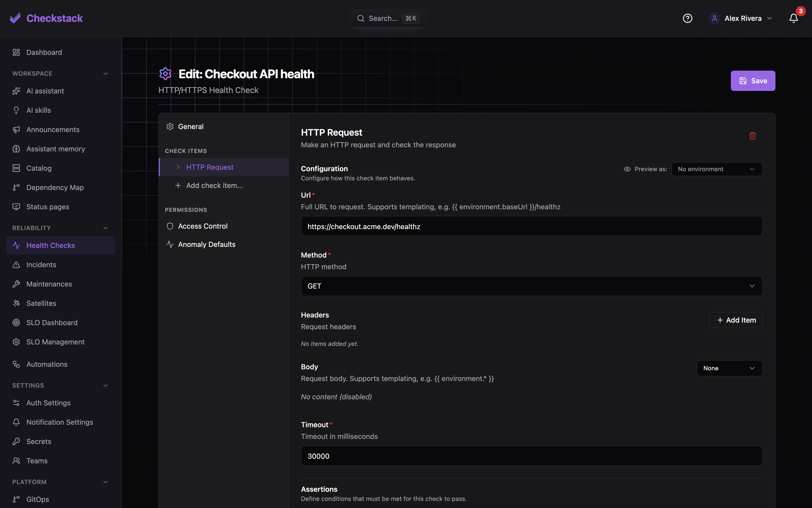Open the Satellites page

tap(60, 303)
